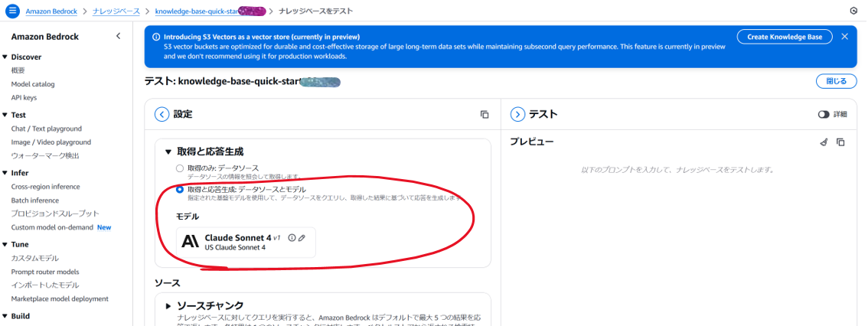This screenshot has height=326, width=868.
Task: Click the US Claude Sonnet 4 text
Action: click(235, 247)
